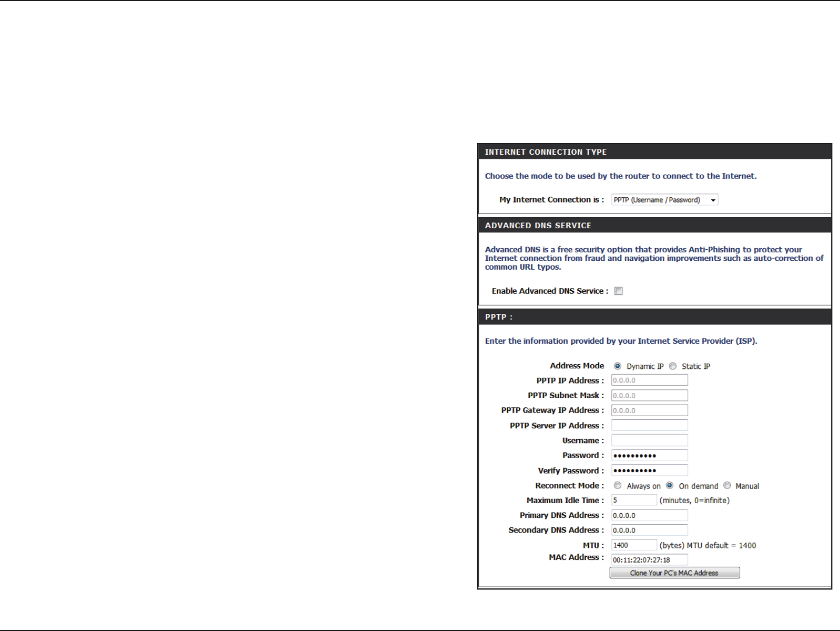The image size is (840, 631).
Task: Choose Manual reconnect mode
Action: click(x=727, y=486)
